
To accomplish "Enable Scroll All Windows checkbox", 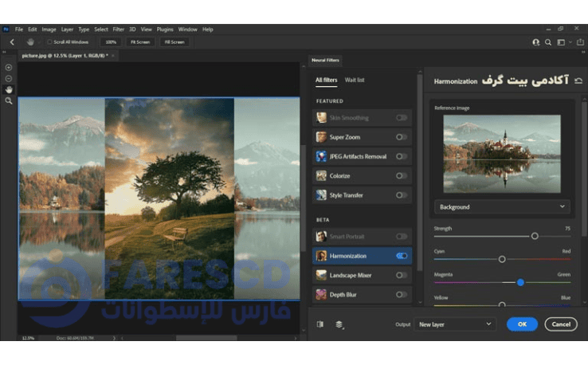I will (x=49, y=42).
